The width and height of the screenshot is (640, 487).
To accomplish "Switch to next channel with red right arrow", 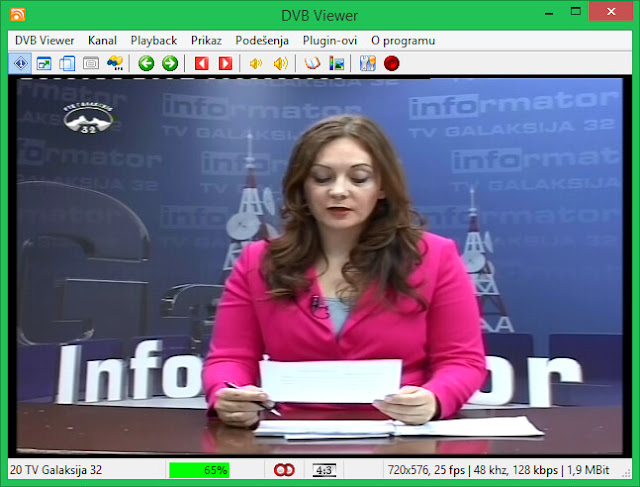I will click(x=225, y=63).
